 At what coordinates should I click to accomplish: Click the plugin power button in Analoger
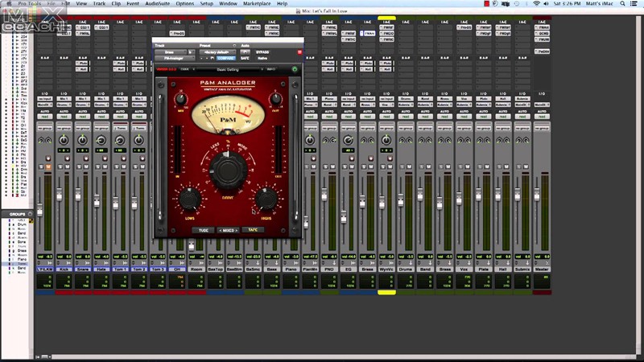coord(295,69)
